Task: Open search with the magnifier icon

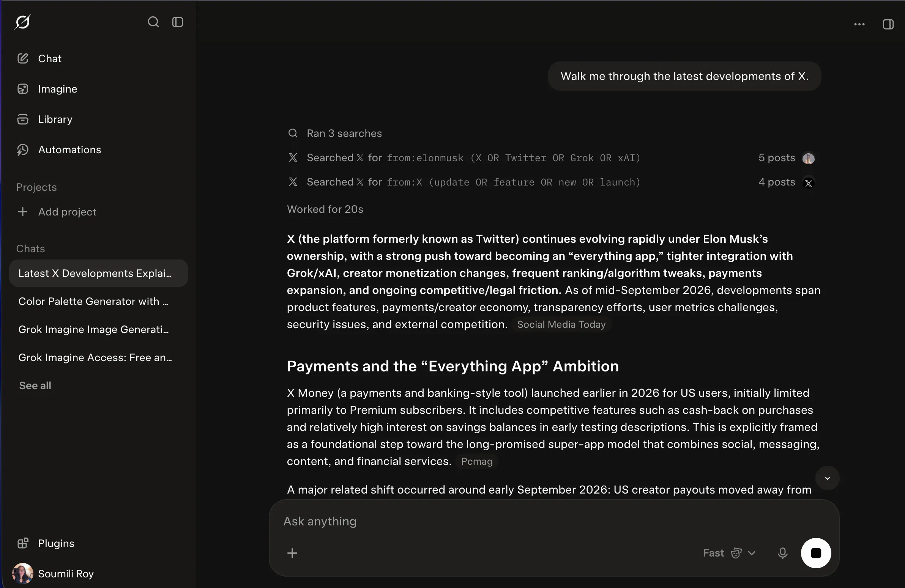Action: pos(153,22)
